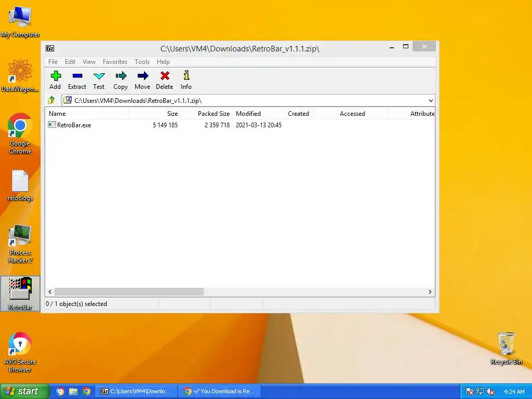Open the Edit menu
Screen dimensions: 532x399
(70, 62)
